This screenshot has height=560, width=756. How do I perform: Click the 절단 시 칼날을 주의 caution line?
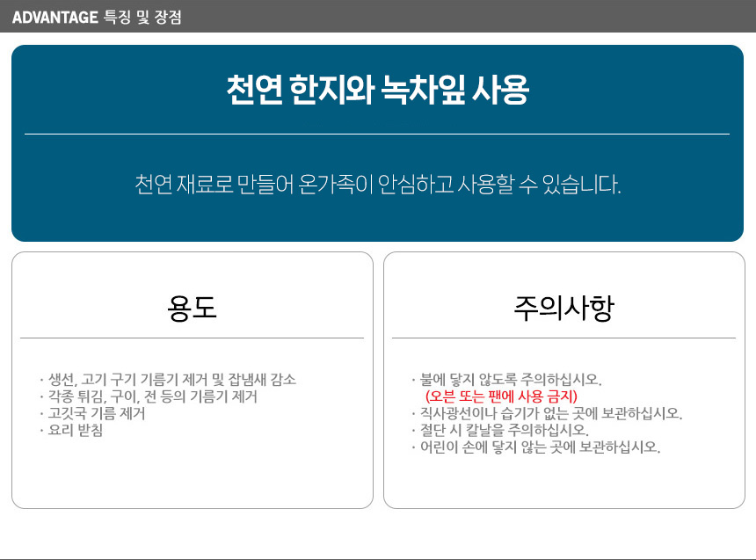503,430
